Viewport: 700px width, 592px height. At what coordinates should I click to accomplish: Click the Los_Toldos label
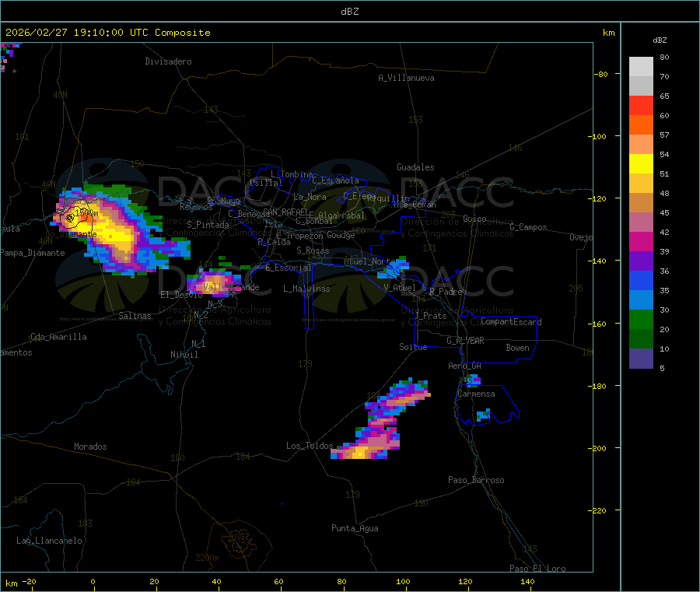(x=310, y=446)
